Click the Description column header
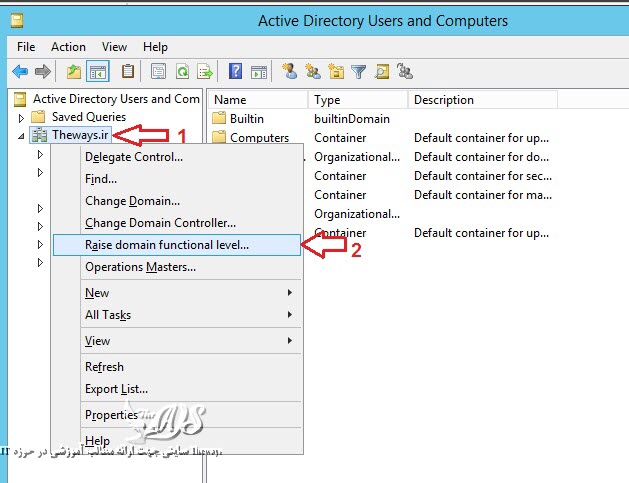This screenshot has height=483, width=629. tap(444, 100)
